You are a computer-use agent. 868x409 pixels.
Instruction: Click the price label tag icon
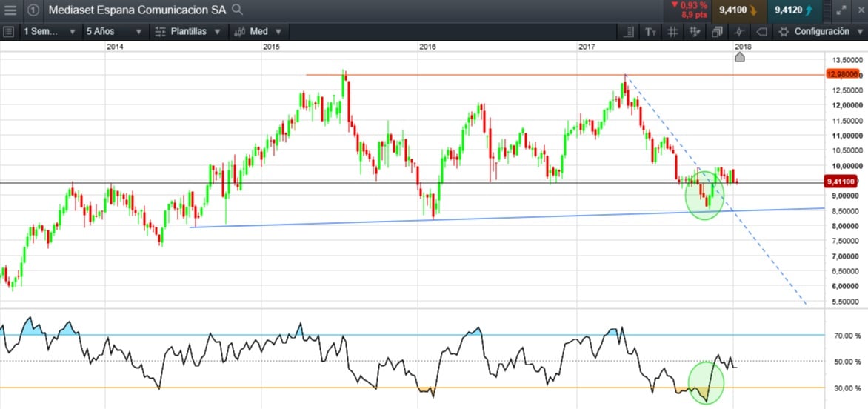tap(761, 32)
